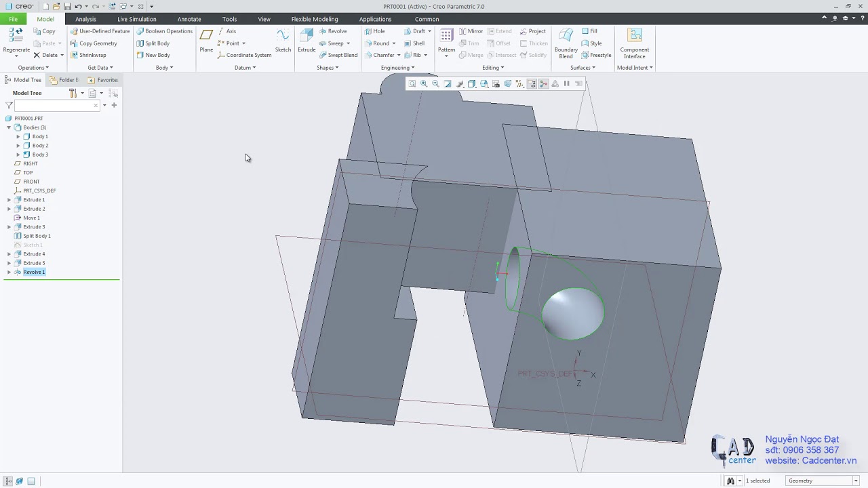This screenshot has height=488, width=868.
Task: Toggle datum display filters on graphics toolbar
Action: [x=519, y=83]
